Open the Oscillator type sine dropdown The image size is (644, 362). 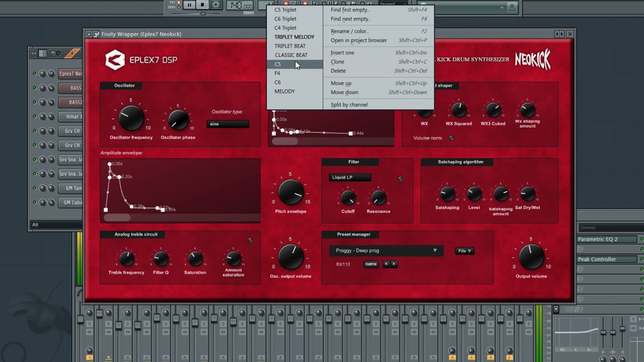(228, 124)
